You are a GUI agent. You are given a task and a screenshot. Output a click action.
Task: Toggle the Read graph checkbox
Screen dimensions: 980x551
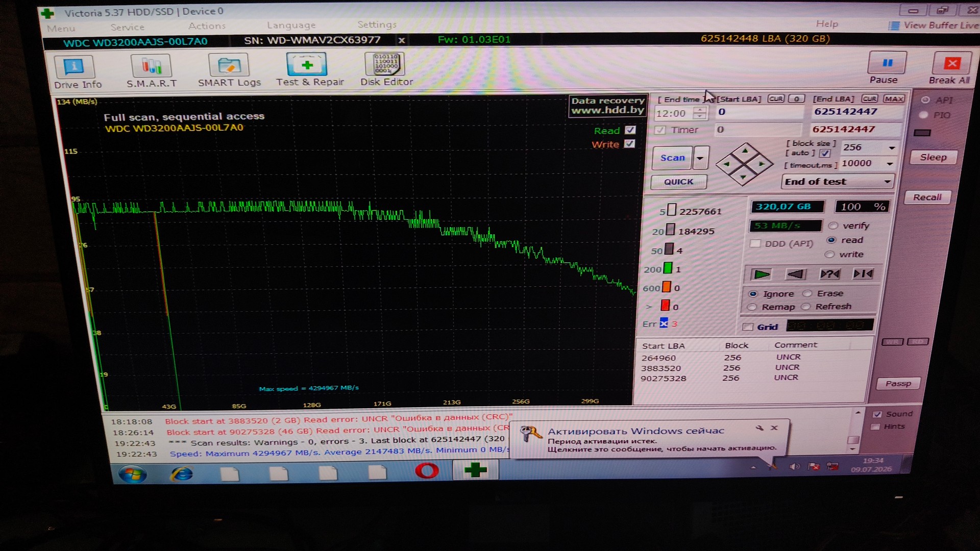(x=630, y=130)
